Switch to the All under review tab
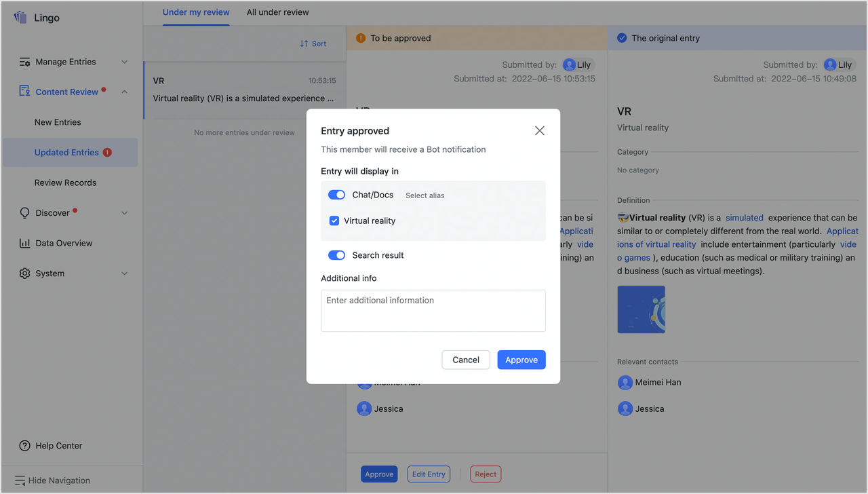The height and width of the screenshot is (494, 868). pyautogui.click(x=277, y=12)
